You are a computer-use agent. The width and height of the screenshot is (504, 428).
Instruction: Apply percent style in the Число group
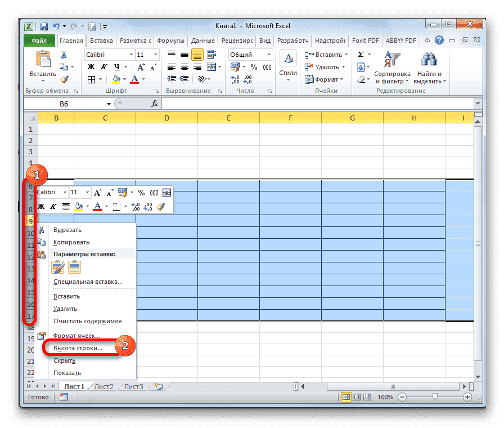pos(255,66)
